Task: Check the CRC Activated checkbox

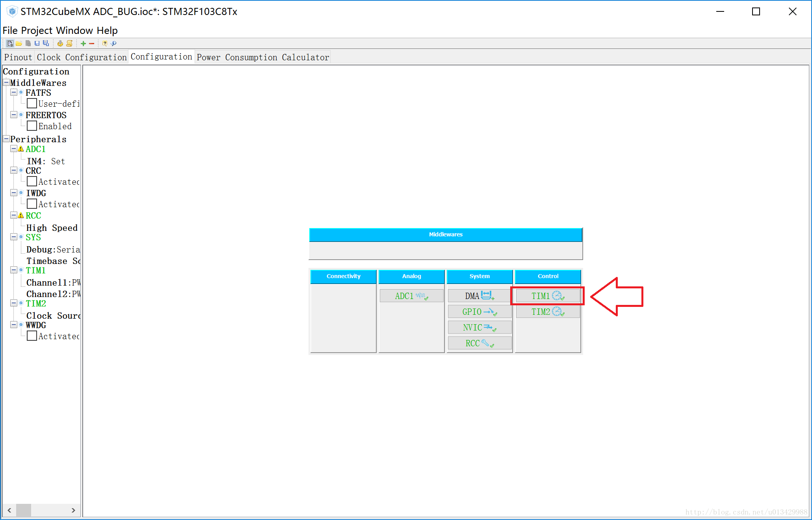Action: [32, 182]
